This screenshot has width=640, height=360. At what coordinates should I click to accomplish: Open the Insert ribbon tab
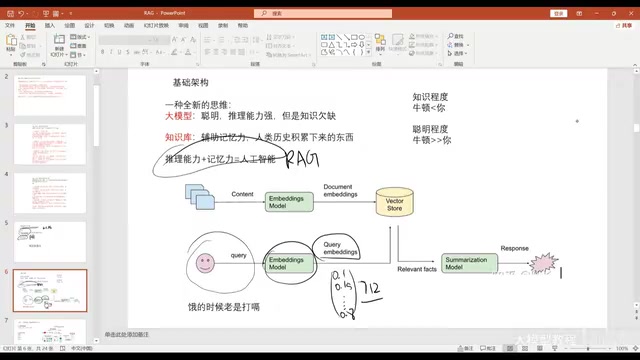coord(49,25)
